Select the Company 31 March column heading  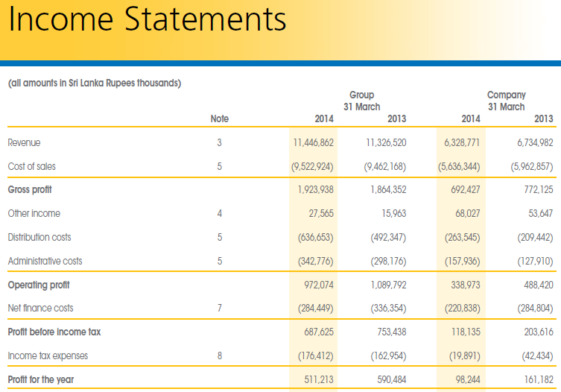click(506, 101)
